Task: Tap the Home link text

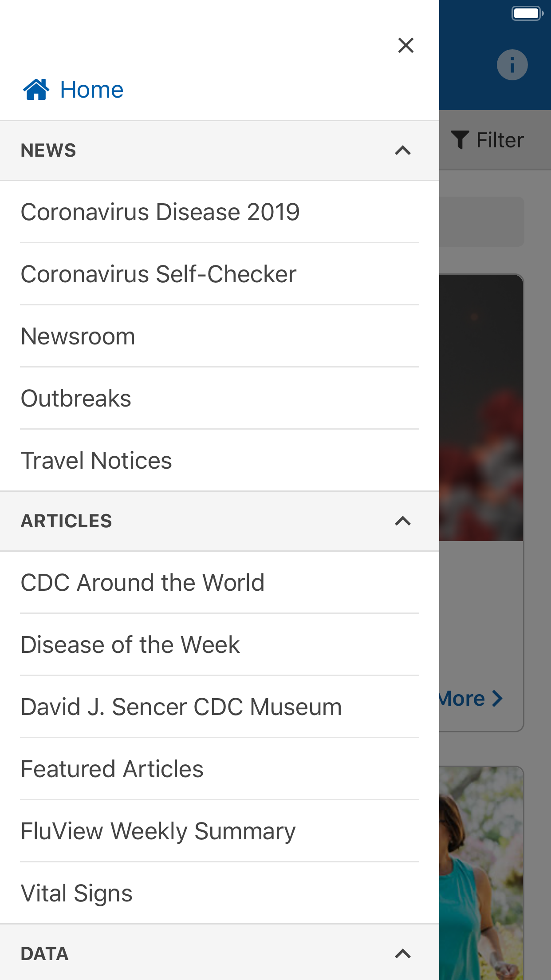Action: click(x=92, y=90)
